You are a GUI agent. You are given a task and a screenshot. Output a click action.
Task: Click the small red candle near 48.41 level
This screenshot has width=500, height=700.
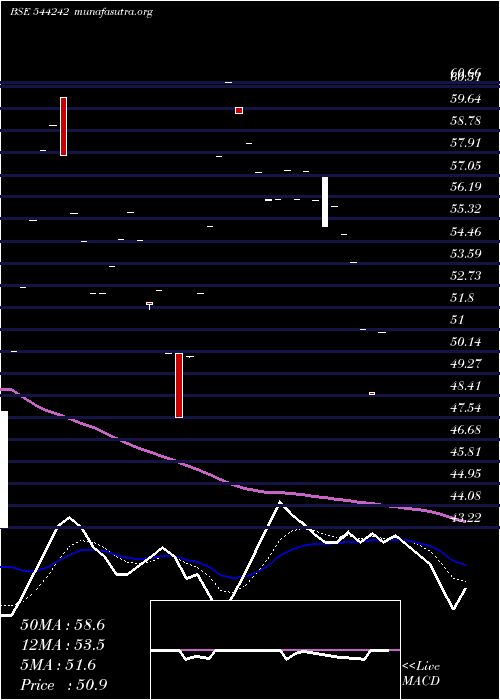(372, 393)
